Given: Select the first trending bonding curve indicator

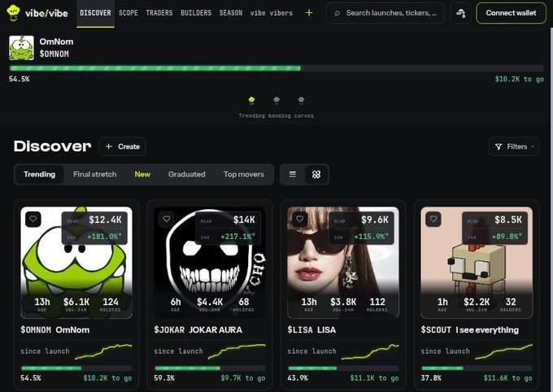Looking at the screenshot, I should 251,101.
